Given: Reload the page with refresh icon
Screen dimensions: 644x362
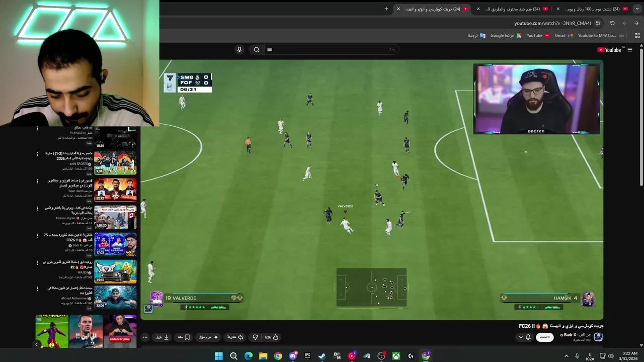Looking at the screenshot, I should (x=612, y=23).
